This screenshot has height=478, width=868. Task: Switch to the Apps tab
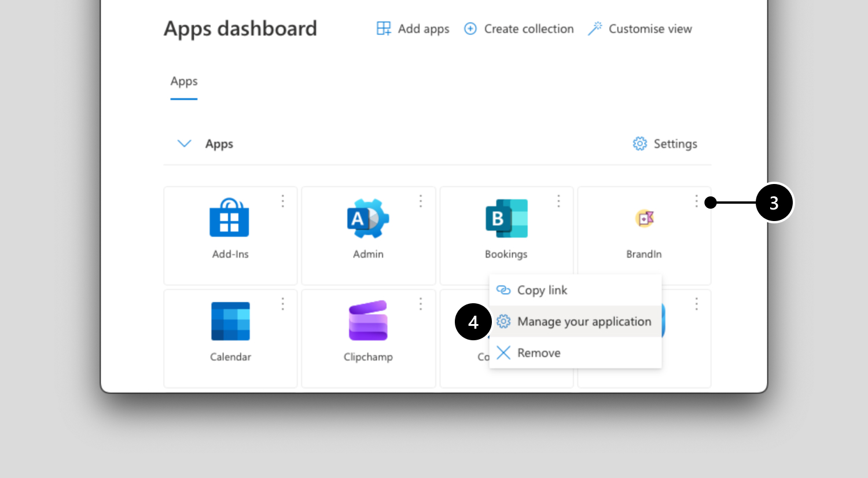[184, 82]
